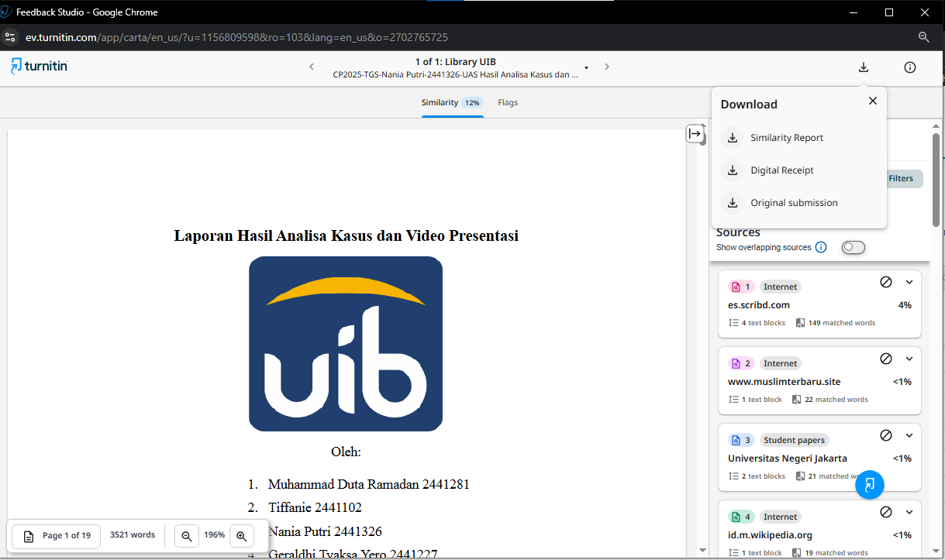This screenshot has height=560, width=945.
Task: Click Tiffanie 2441102 line
Action: pyautogui.click(x=315, y=508)
